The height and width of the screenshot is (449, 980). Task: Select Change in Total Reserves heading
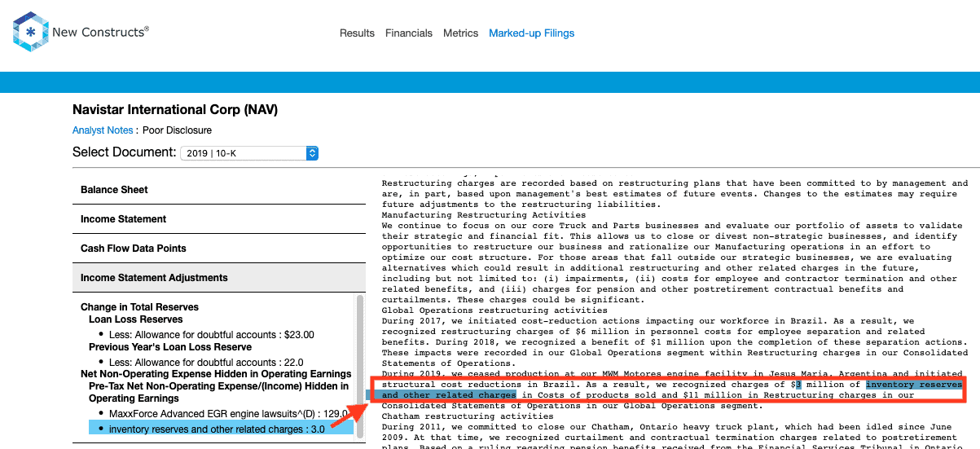click(x=139, y=307)
